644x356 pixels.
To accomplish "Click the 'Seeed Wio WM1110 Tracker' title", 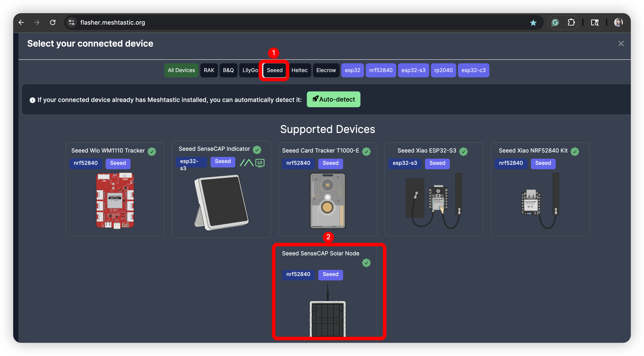I will (x=108, y=151).
